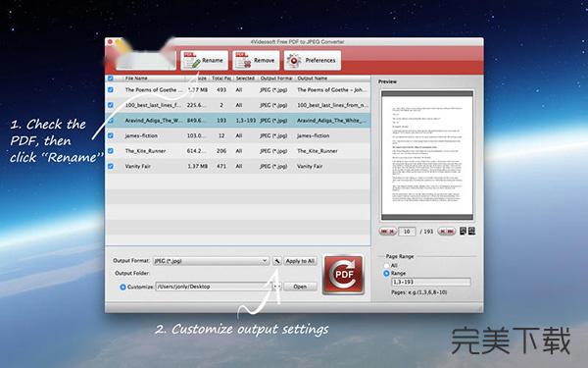Toggle the select-all checkbox in the table header
This screenshot has height=368, width=588.
[x=110, y=79]
